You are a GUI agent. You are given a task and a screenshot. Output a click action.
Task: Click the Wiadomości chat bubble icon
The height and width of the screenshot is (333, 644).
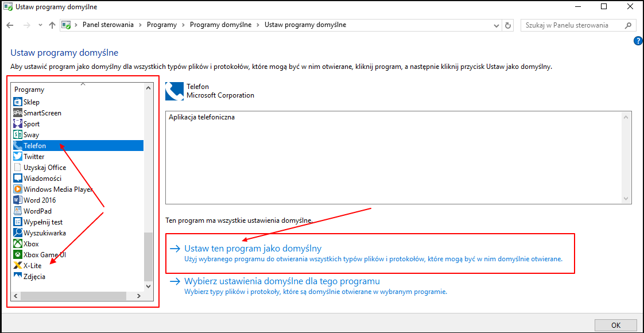[x=18, y=178]
